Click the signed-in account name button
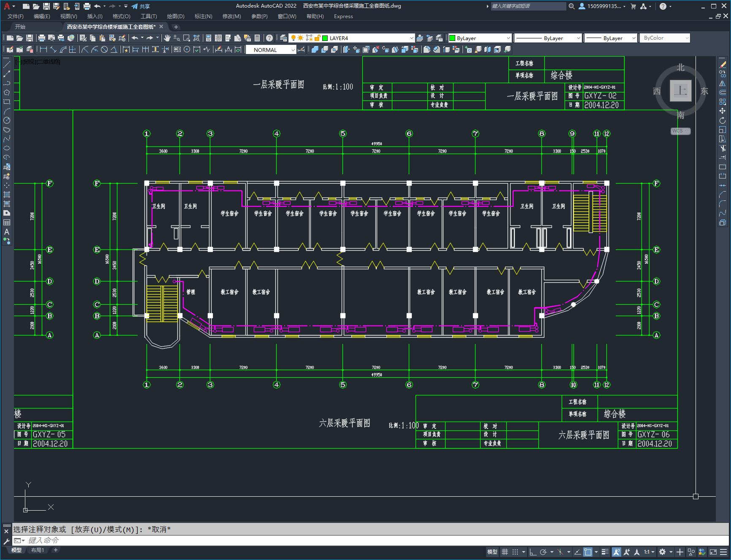 click(x=603, y=6)
